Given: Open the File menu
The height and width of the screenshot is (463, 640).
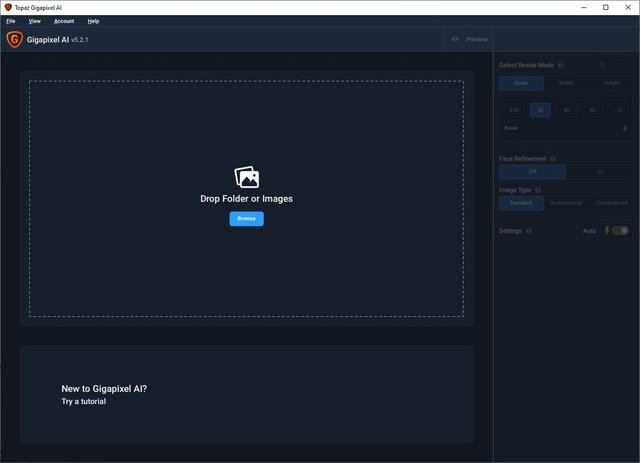Looking at the screenshot, I should click(11, 21).
